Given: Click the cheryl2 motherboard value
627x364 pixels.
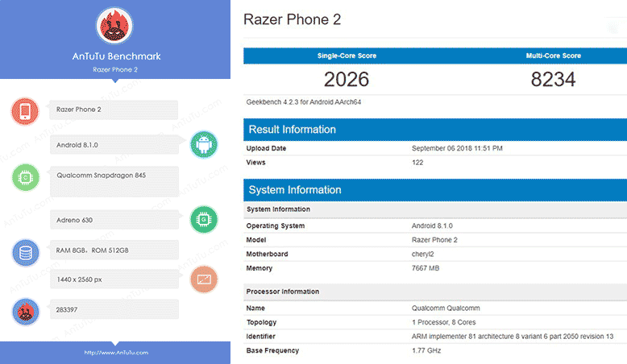Looking at the screenshot, I should point(422,254).
